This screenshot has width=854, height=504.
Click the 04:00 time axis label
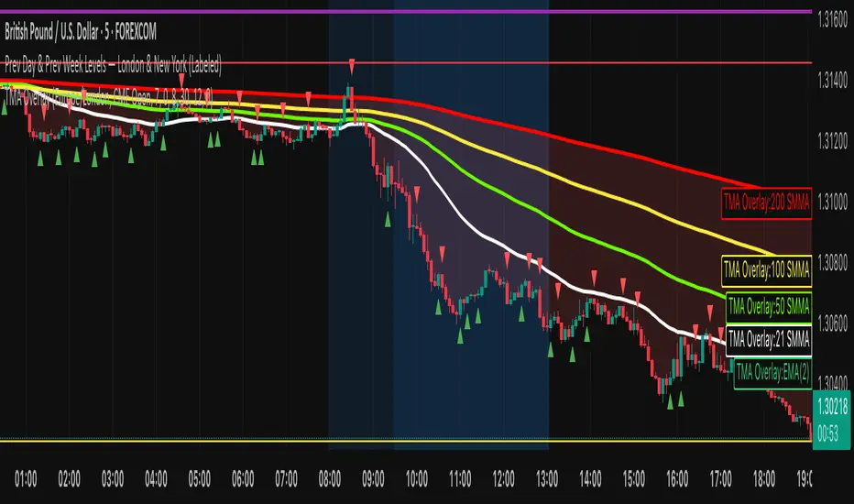coord(156,479)
